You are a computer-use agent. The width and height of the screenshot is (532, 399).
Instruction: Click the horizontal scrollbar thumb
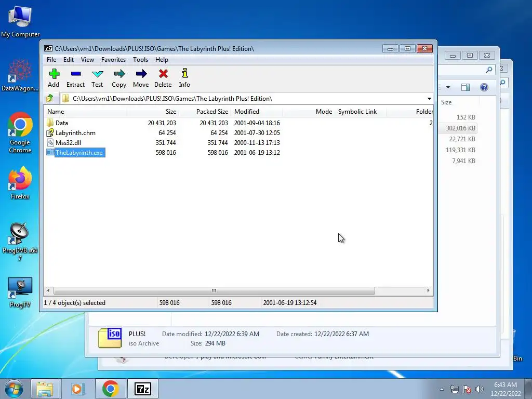(214, 291)
